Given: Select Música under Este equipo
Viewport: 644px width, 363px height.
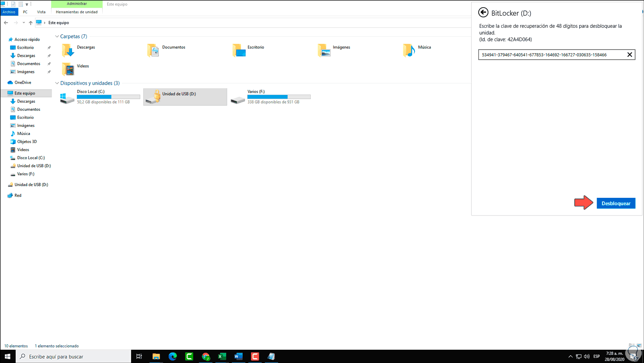Looking at the screenshot, I should click(x=23, y=134).
